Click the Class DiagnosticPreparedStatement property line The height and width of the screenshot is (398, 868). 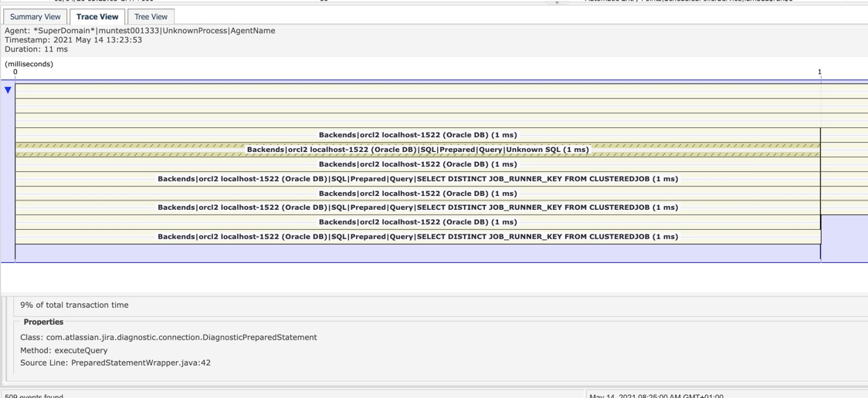click(x=168, y=337)
